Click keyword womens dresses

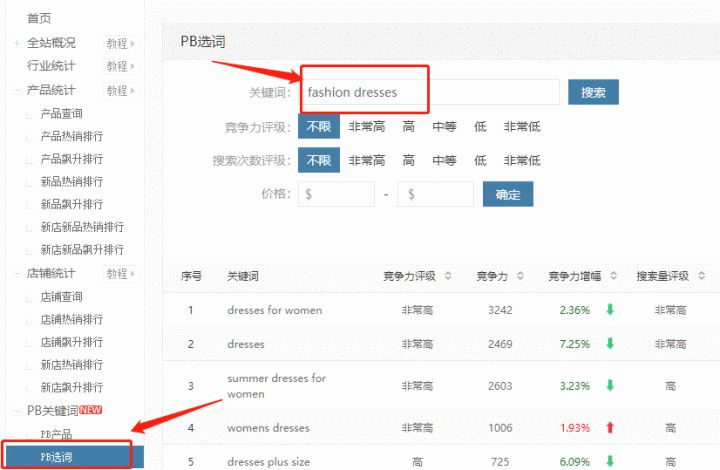(x=268, y=428)
